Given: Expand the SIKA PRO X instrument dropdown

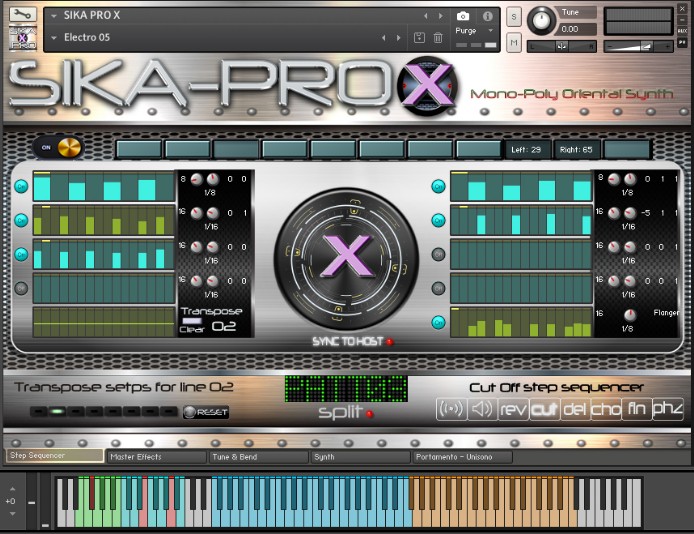Looking at the screenshot, I should (54, 16).
